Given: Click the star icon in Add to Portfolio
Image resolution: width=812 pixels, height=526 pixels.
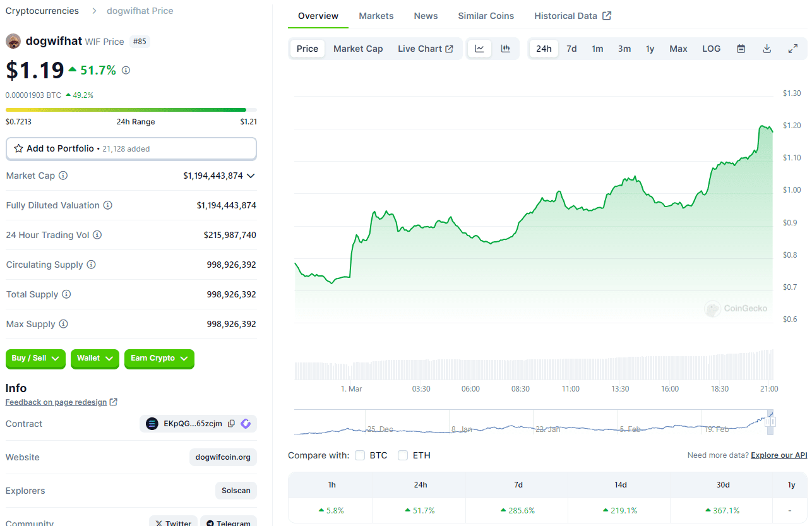Looking at the screenshot, I should [x=19, y=148].
